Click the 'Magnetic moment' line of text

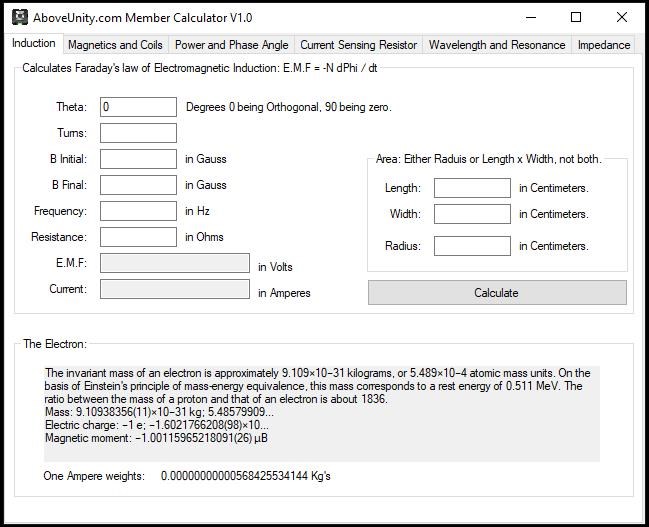(156, 438)
